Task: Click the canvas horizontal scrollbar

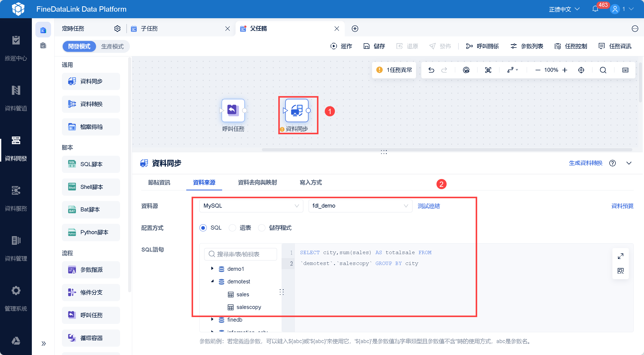Action: coord(447,150)
